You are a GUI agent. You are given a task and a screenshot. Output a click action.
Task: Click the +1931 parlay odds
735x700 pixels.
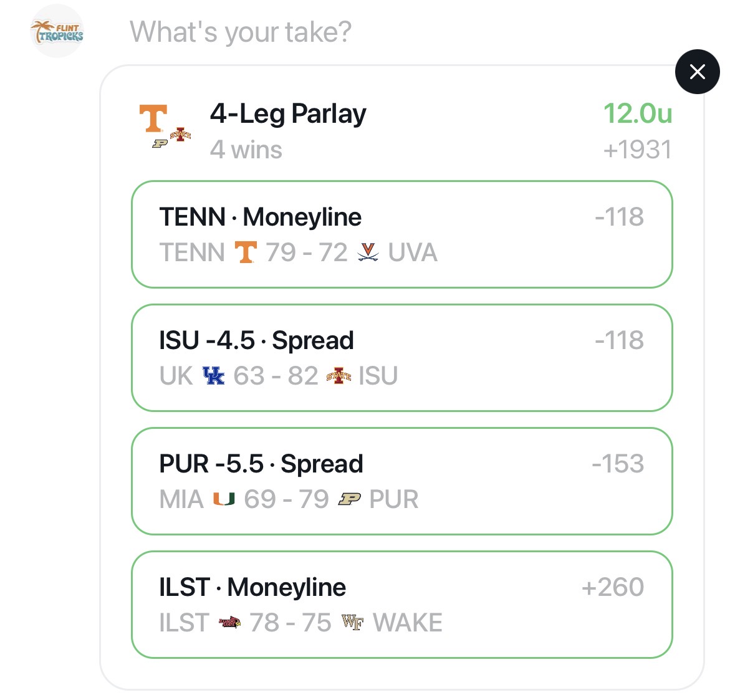tap(637, 150)
